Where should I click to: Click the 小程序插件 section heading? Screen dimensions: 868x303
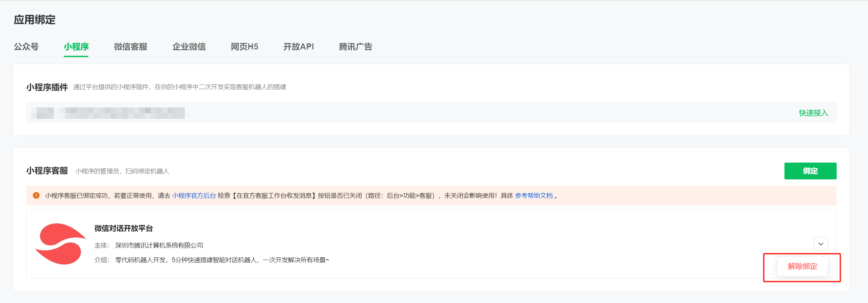point(47,87)
